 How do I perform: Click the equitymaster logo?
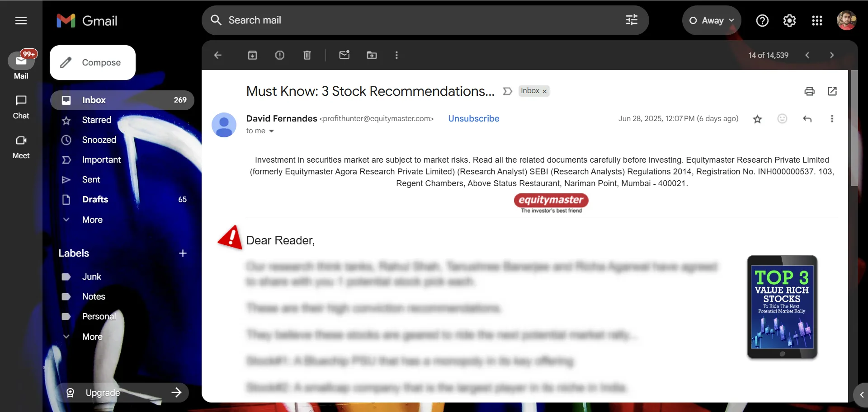pos(551,203)
